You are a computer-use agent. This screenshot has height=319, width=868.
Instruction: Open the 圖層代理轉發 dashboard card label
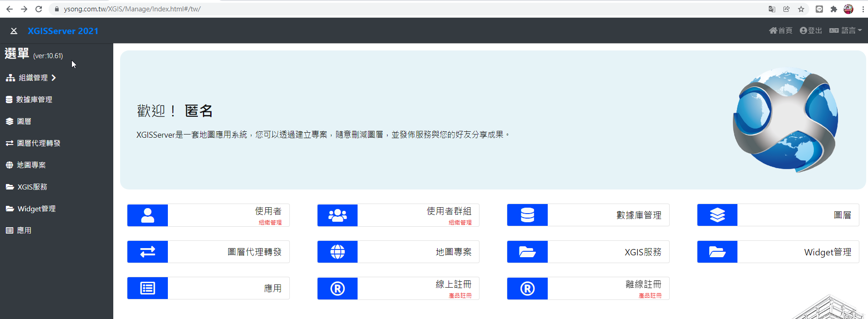pyautogui.click(x=255, y=252)
